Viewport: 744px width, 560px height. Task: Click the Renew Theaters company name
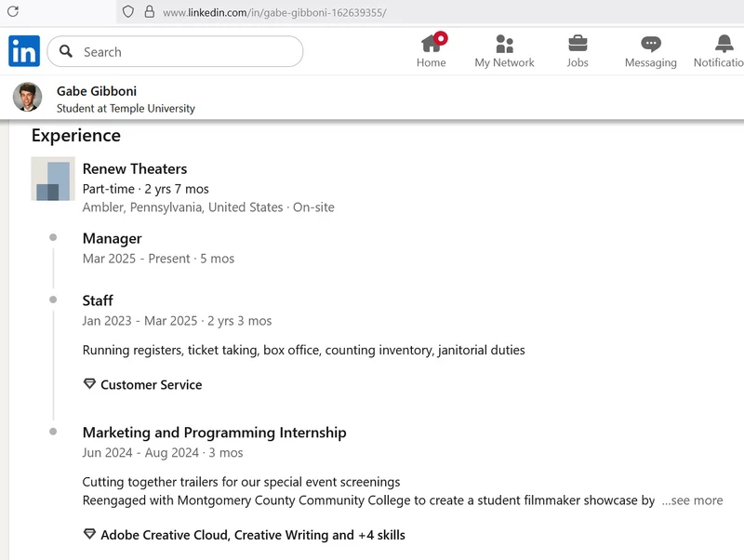pyautogui.click(x=135, y=168)
